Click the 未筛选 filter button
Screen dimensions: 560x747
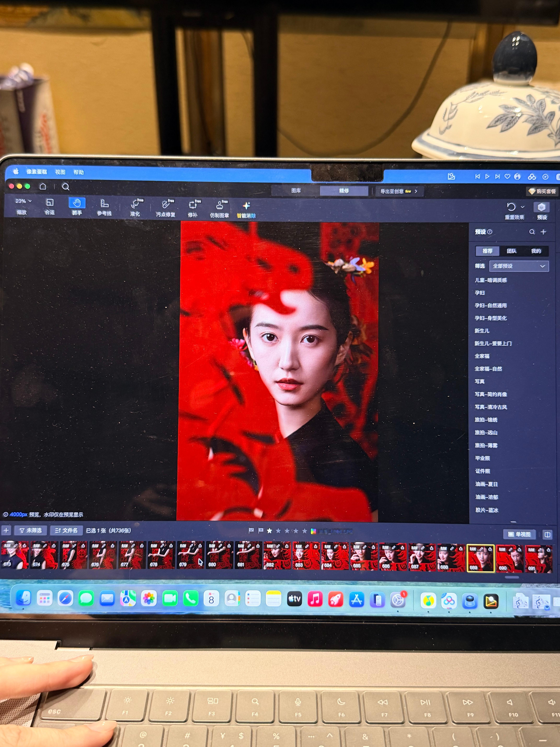coord(31,530)
